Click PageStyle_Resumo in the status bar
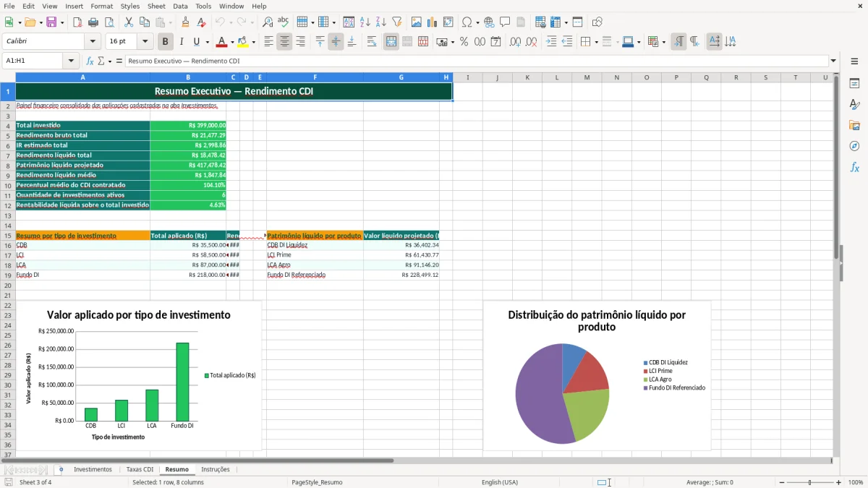 317,482
